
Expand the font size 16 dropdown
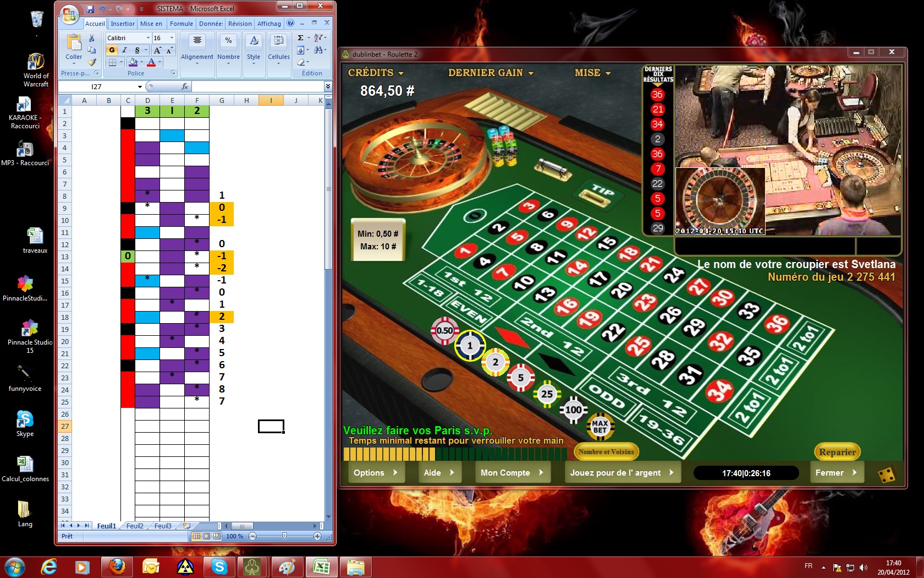point(172,38)
